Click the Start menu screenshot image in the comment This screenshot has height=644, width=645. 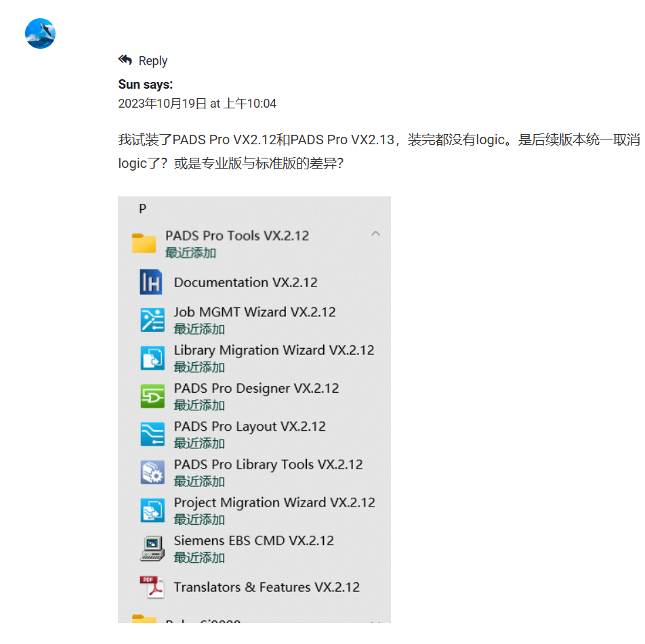pos(254,410)
